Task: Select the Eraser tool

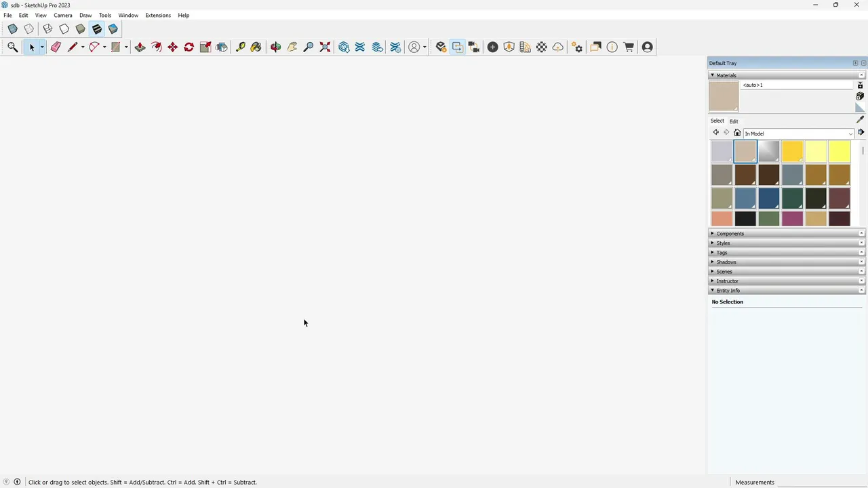Action: pyautogui.click(x=56, y=47)
